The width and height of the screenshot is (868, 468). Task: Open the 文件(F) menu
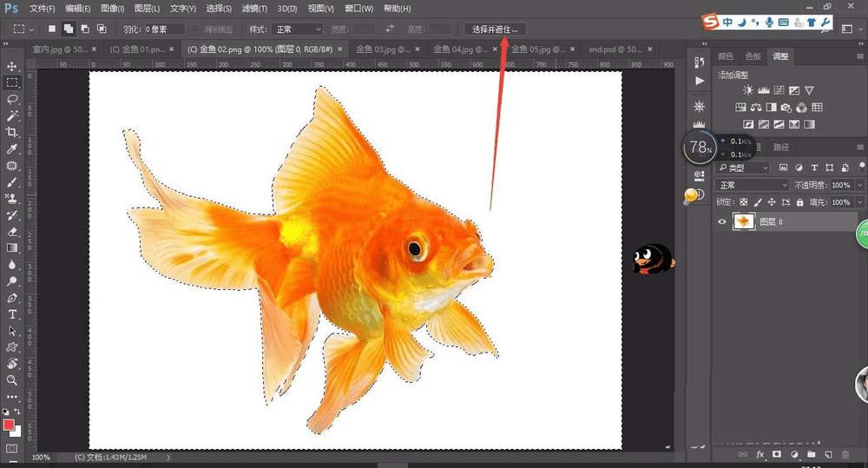click(42, 9)
